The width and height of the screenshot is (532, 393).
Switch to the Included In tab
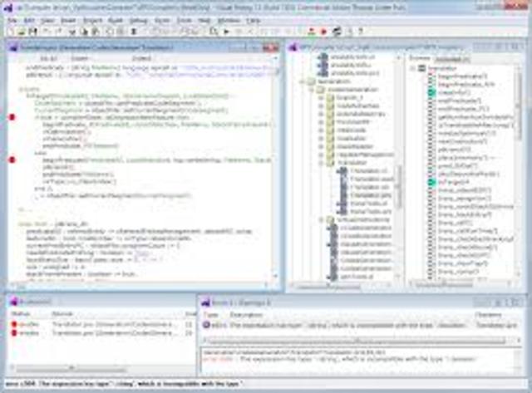point(452,59)
